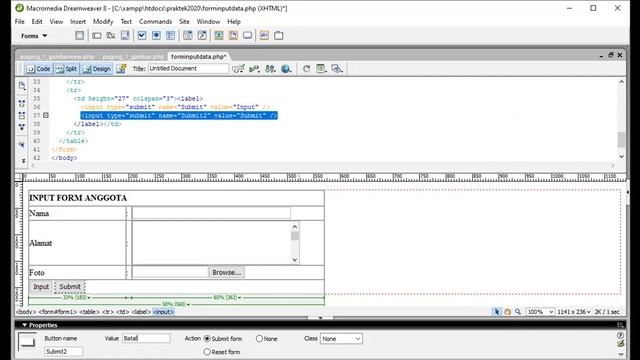Click the Expand All icon in coding toolbar
640x360 pixels.
click(22, 127)
